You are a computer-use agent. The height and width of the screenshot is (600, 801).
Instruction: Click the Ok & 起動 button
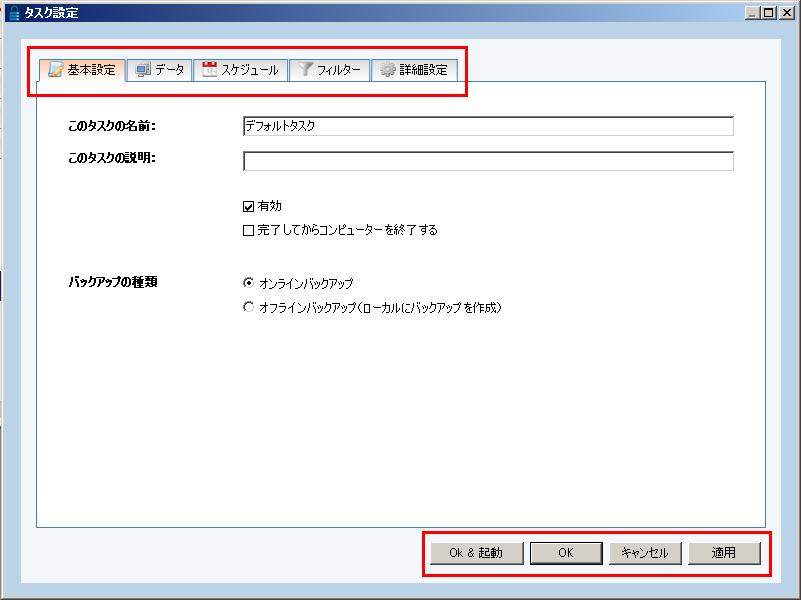click(477, 553)
